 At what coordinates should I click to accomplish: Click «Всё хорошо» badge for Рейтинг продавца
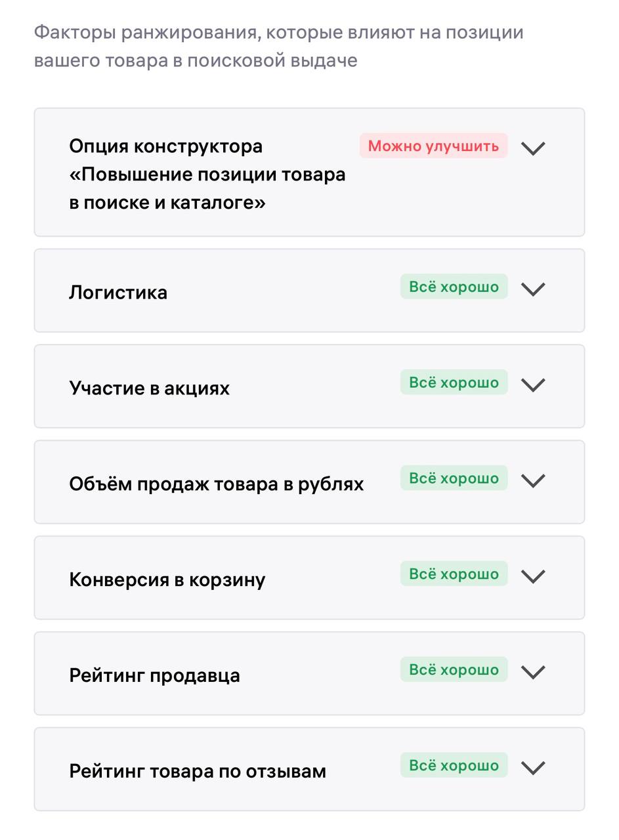(x=454, y=670)
